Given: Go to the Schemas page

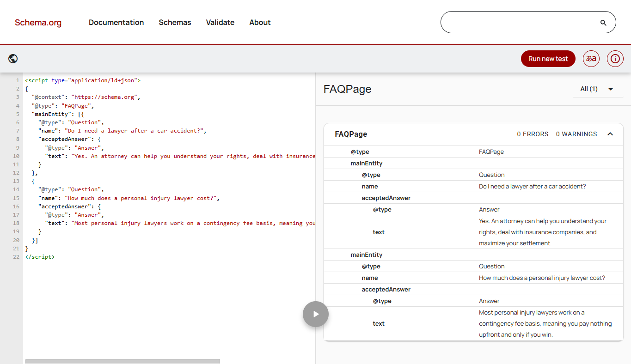Looking at the screenshot, I should 175,22.
